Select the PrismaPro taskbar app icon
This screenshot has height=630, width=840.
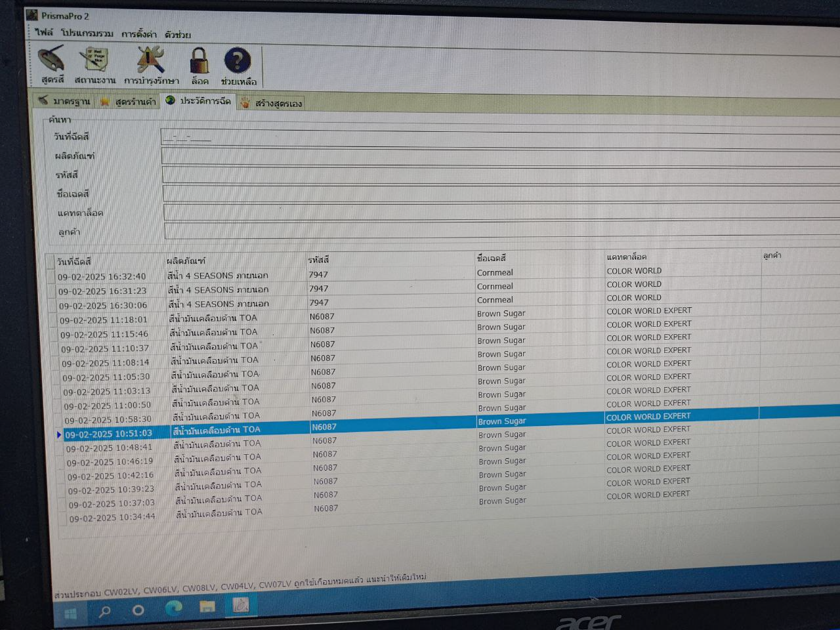point(241,604)
